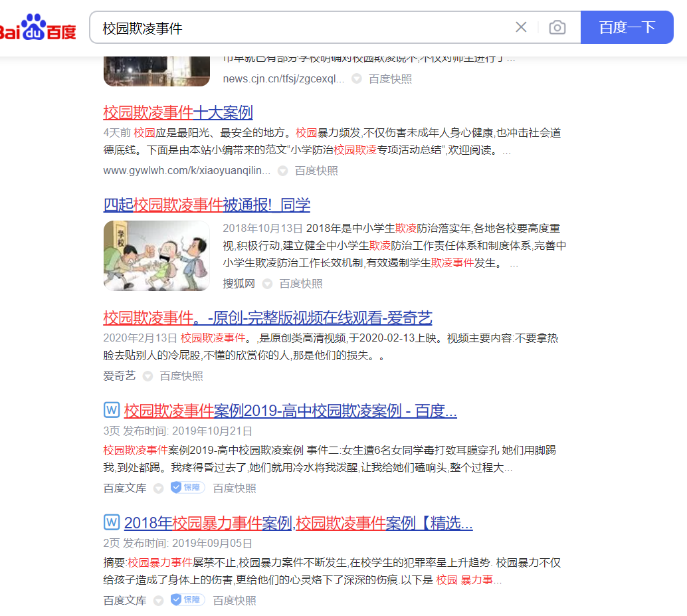
Task: Expand dropdown arrow next to 爱奇艺 source
Action: [147, 376]
